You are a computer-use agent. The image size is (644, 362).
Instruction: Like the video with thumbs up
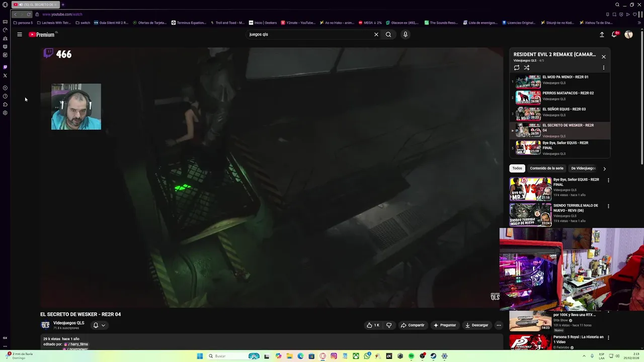(x=373, y=325)
